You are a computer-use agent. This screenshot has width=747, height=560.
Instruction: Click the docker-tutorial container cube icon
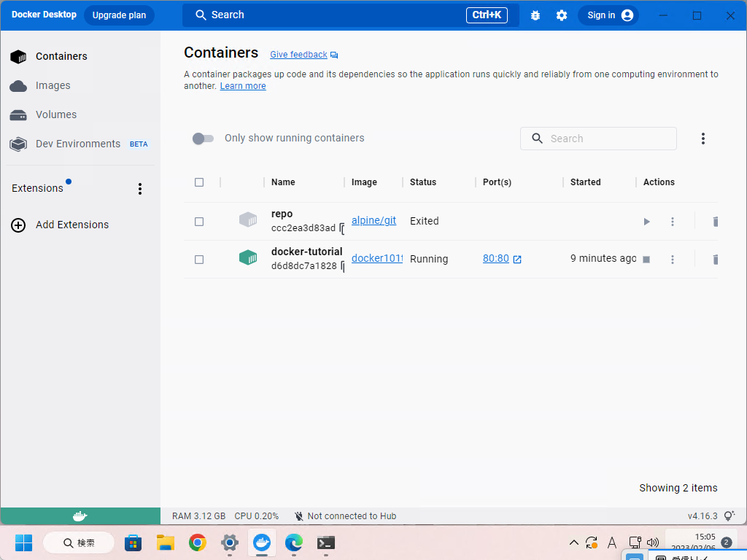(248, 257)
